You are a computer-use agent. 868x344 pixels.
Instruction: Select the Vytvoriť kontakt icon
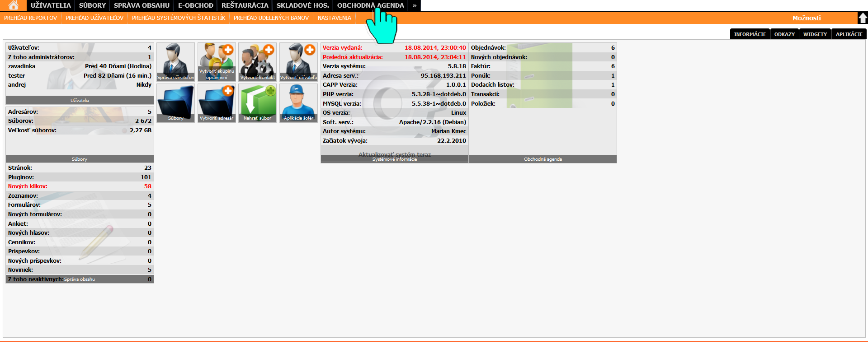tap(257, 62)
